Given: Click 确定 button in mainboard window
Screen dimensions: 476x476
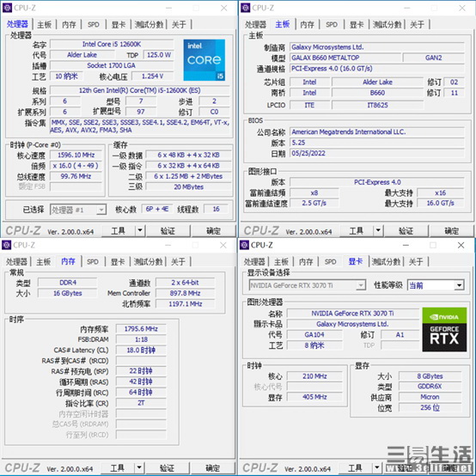Looking at the screenshot, I should click(x=451, y=231).
